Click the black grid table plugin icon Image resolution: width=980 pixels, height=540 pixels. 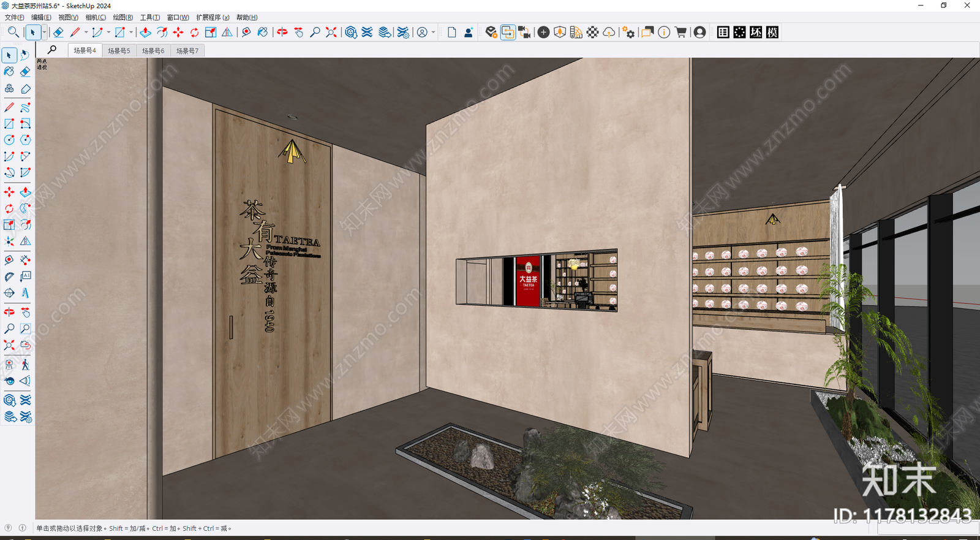click(x=723, y=32)
